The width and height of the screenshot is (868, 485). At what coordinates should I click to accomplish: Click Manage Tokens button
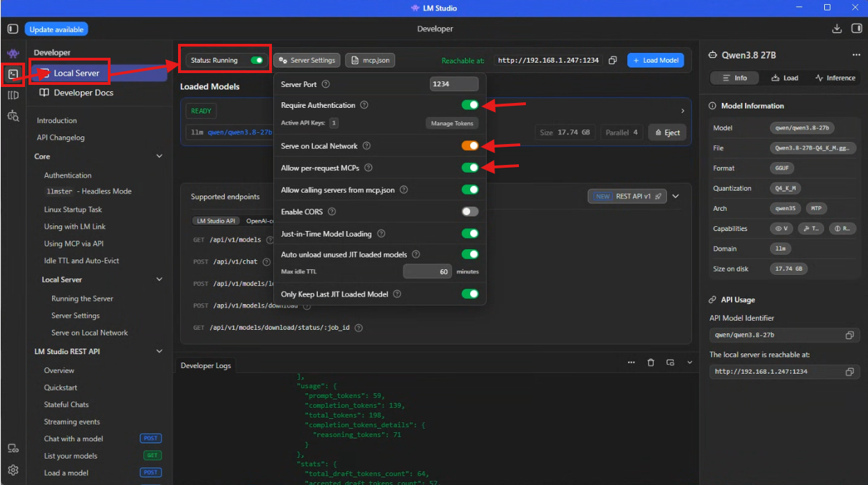[x=452, y=123]
